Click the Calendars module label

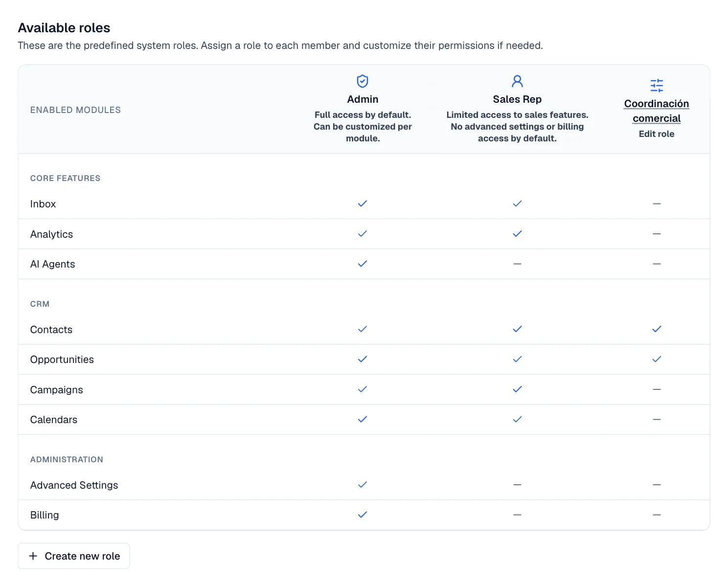tap(54, 420)
